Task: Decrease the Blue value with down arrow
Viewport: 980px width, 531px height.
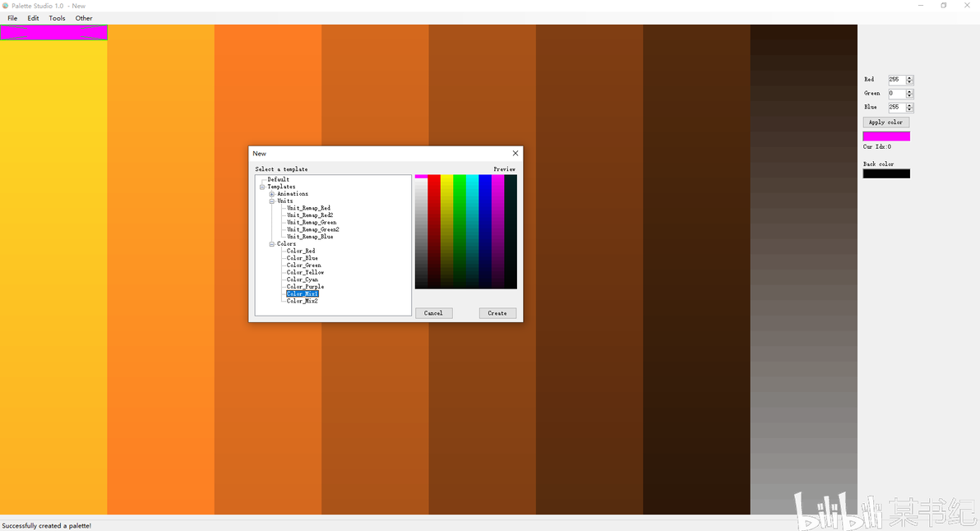Action: (x=909, y=109)
